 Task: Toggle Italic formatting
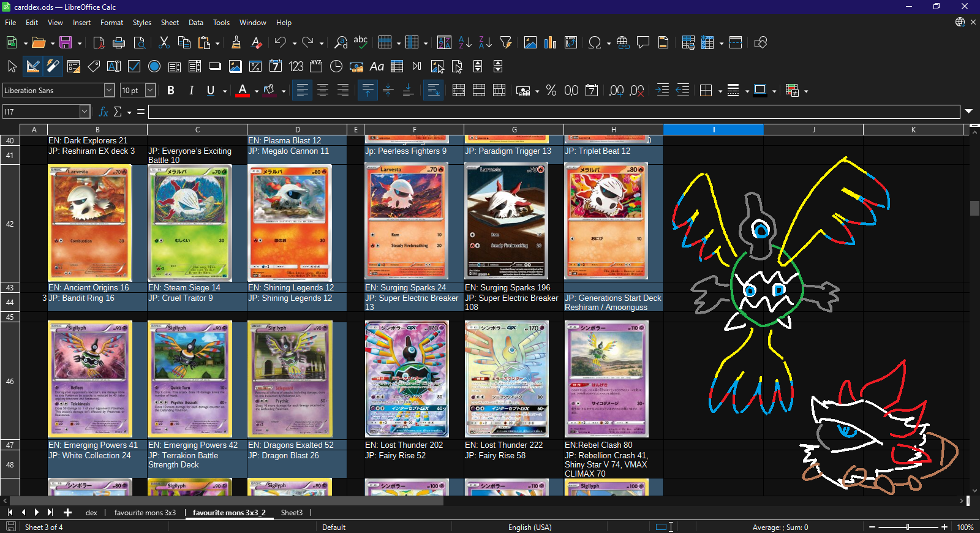click(191, 91)
